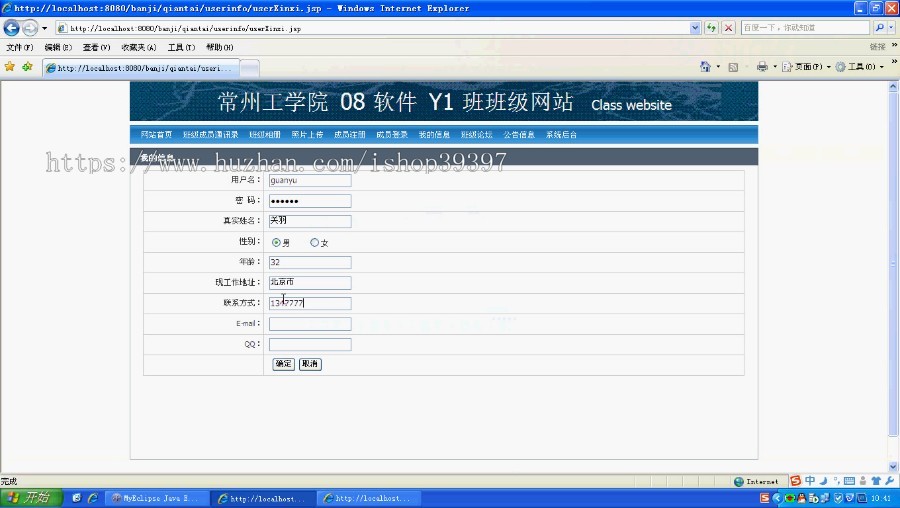Open the 文件(F) menu
The height and width of the screenshot is (508, 900).
pyautogui.click(x=20, y=47)
